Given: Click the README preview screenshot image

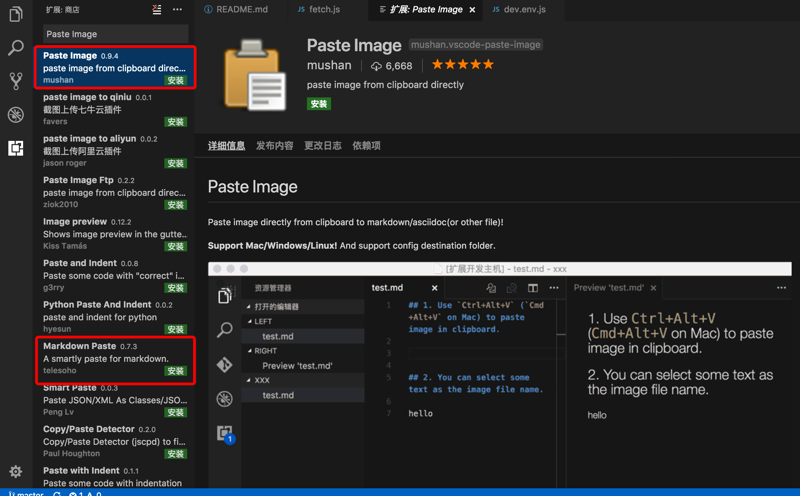Looking at the screenshot, I should (x=499, y=375).
